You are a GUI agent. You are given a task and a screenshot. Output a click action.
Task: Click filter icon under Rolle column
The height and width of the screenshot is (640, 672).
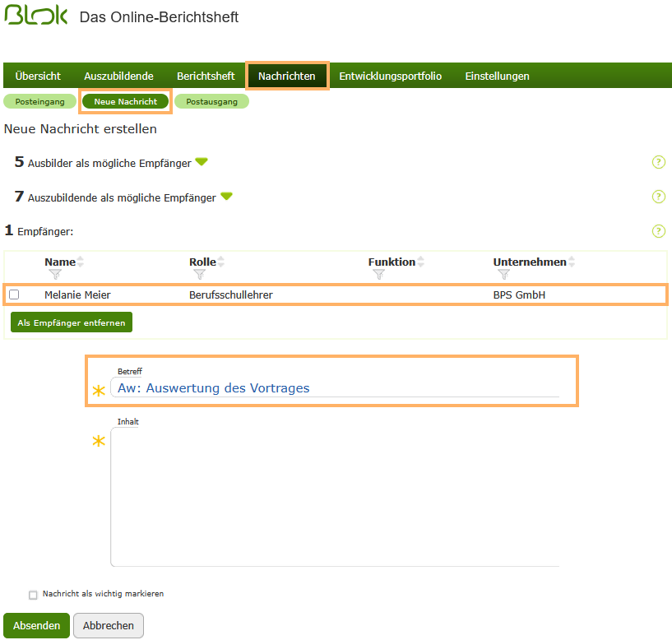tap(199, 275)
